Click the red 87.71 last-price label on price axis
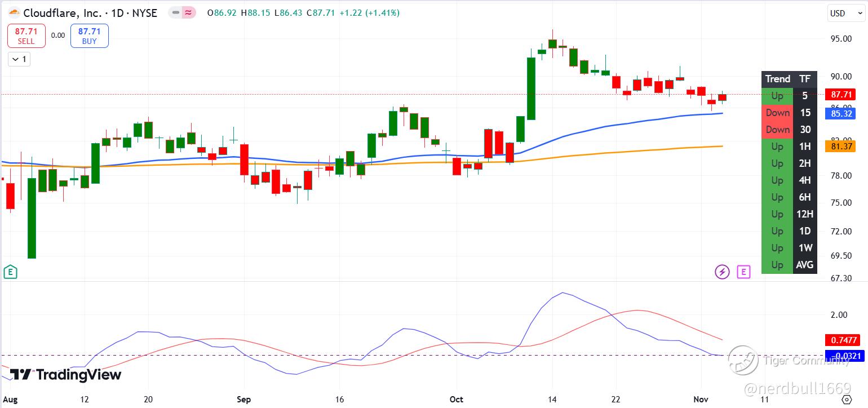Viewport: 868px width, 408px height. click(x=840, y=95)
